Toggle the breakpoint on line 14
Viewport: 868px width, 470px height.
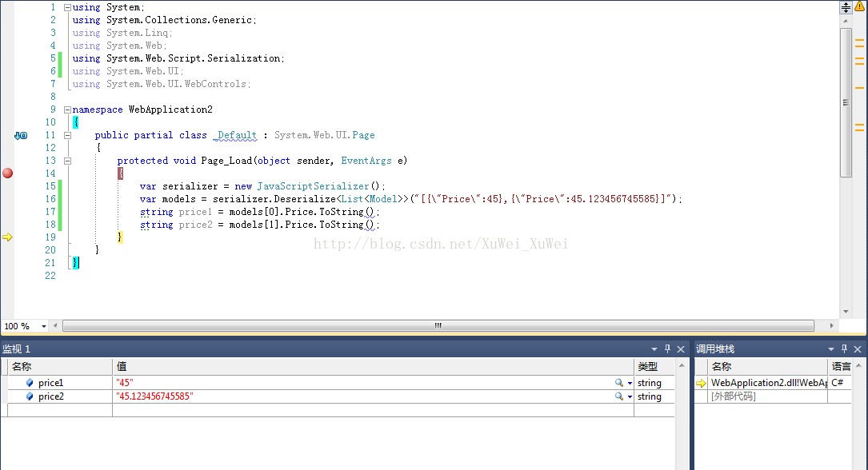click(x=8, y=173)
